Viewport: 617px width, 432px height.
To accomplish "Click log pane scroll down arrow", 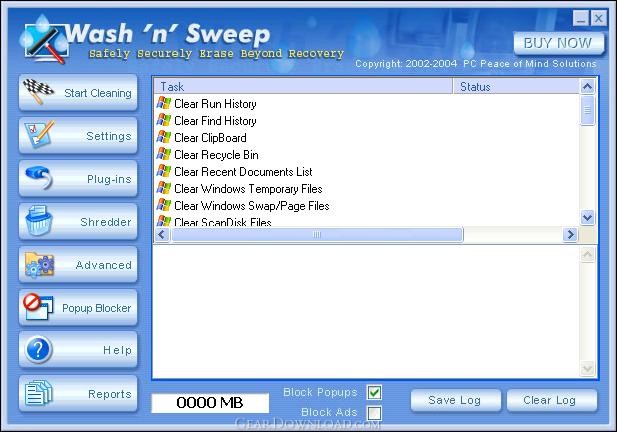I will point(587,369).
